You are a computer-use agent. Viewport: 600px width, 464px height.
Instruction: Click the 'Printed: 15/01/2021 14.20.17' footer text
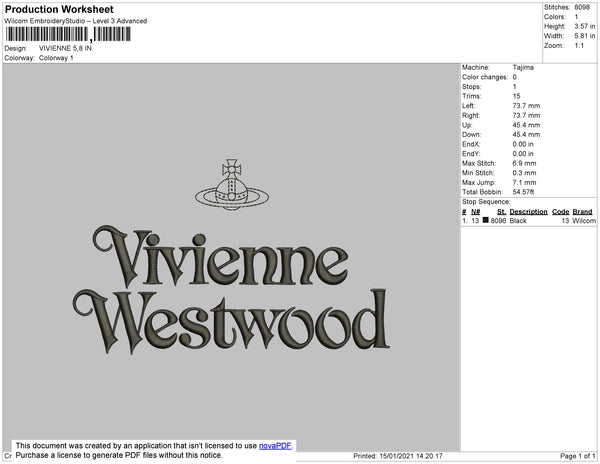[398, 456]
